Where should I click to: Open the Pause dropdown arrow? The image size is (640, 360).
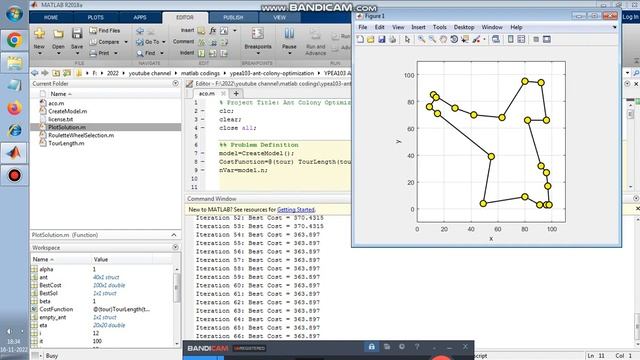tap(289, 53)
